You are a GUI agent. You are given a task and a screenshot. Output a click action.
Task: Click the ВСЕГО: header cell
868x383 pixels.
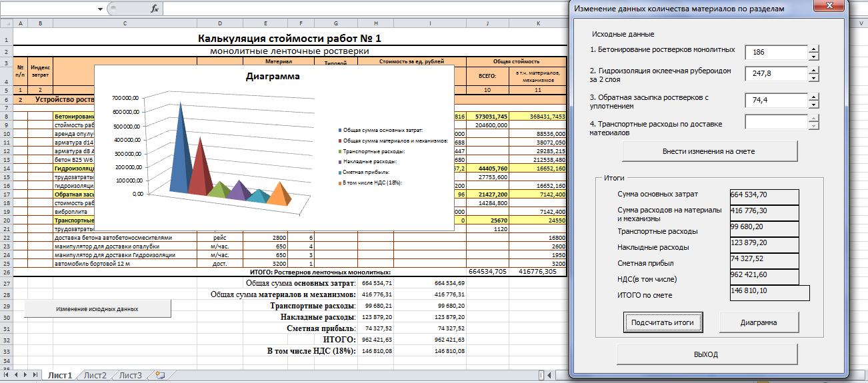[x=488, y=76]
